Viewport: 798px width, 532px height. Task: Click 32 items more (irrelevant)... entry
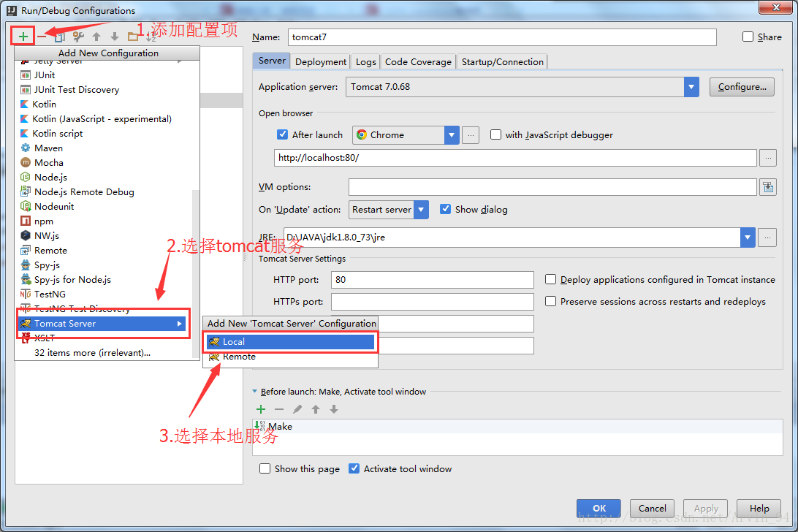92,353
